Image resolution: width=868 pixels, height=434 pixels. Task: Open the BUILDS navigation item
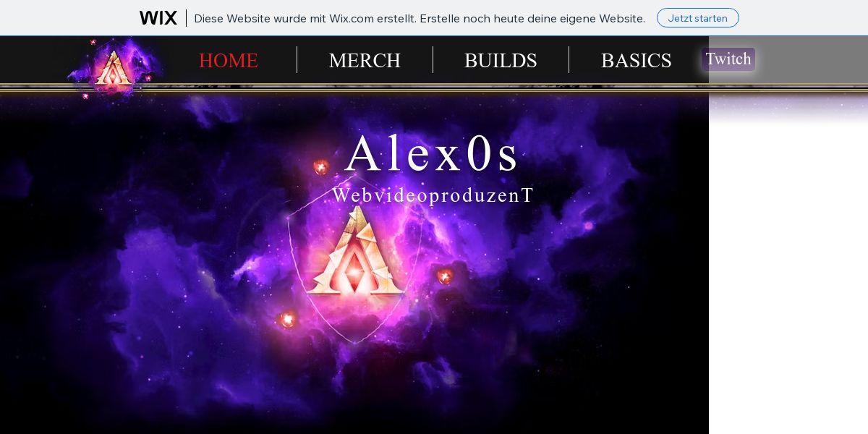click(x=501, y=60)
